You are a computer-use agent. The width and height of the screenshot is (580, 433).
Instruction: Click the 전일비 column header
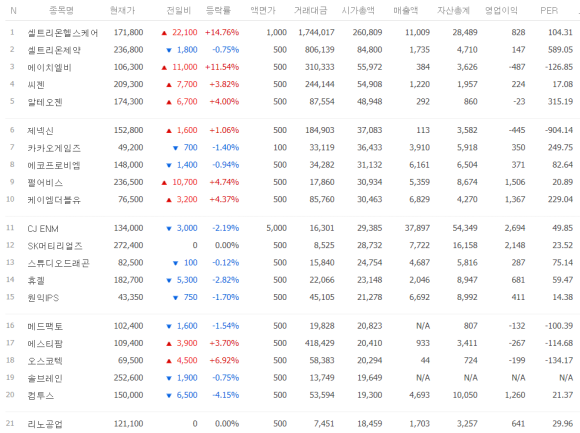(179, 10)
